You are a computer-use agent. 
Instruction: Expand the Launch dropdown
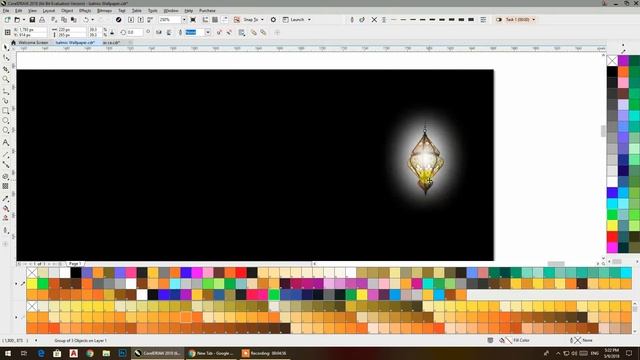point(309,20)
